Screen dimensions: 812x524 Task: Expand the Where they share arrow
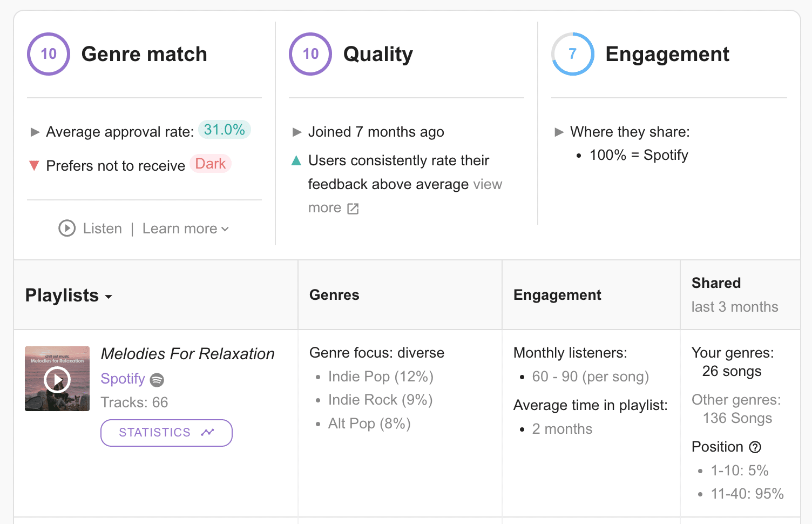(x=559, y=132)
